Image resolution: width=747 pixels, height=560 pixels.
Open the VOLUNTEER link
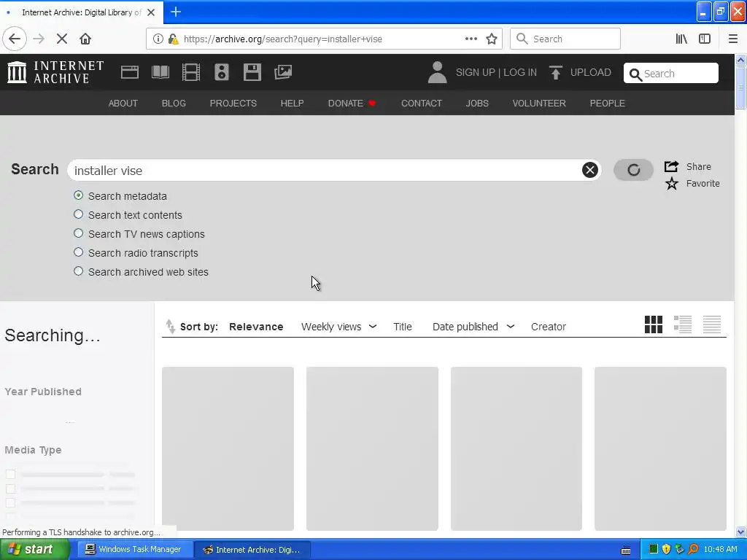tap(539, 104)
